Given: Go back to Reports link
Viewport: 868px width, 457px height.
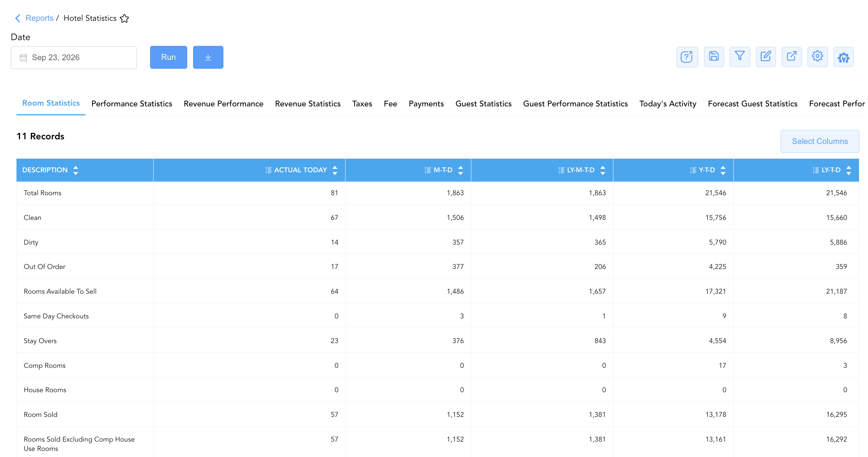Looking at the screenshot, I should [39, 18].
